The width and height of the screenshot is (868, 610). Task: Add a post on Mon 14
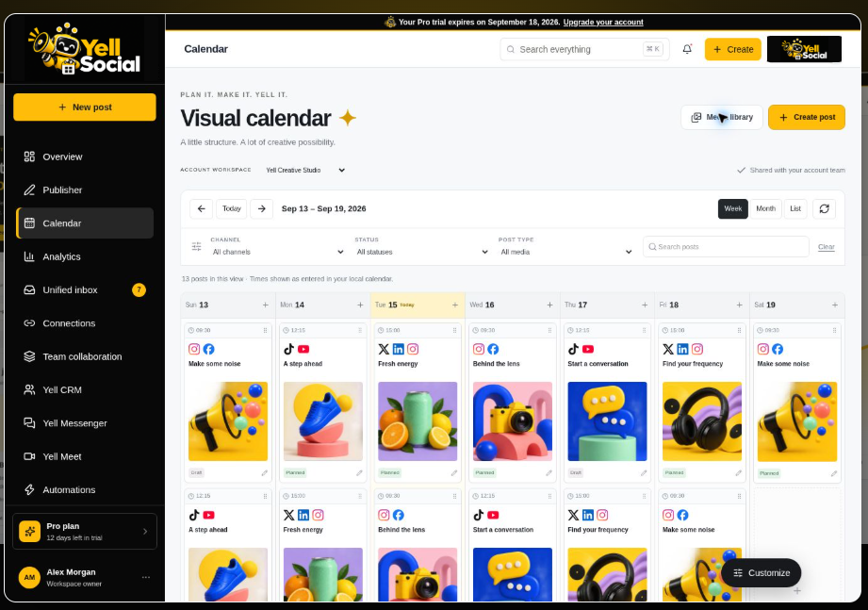[x=360, y=305]
